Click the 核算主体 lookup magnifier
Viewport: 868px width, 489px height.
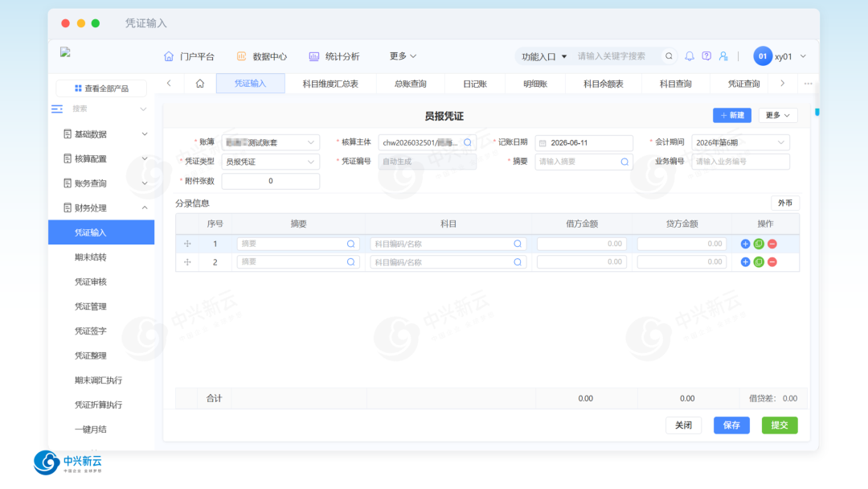468,142
